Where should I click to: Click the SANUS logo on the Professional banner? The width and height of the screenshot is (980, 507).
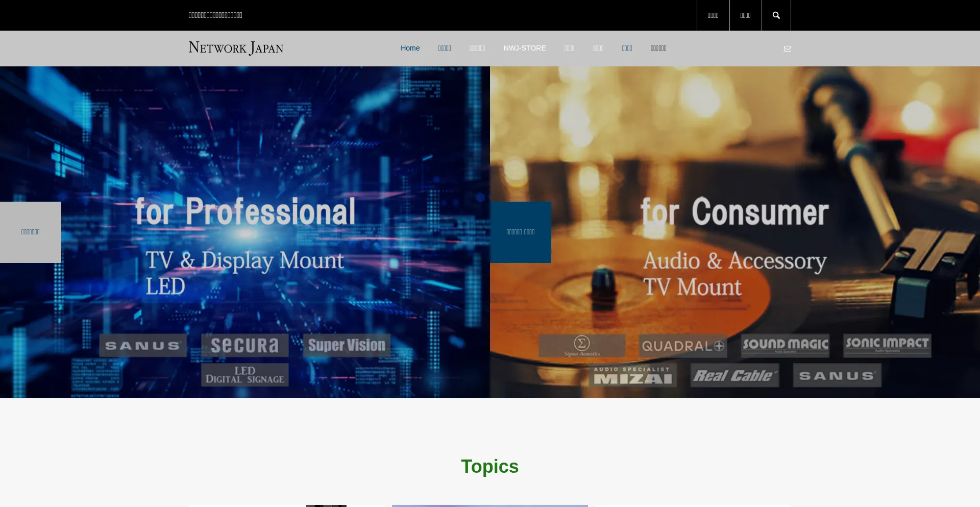coord(142,345)
